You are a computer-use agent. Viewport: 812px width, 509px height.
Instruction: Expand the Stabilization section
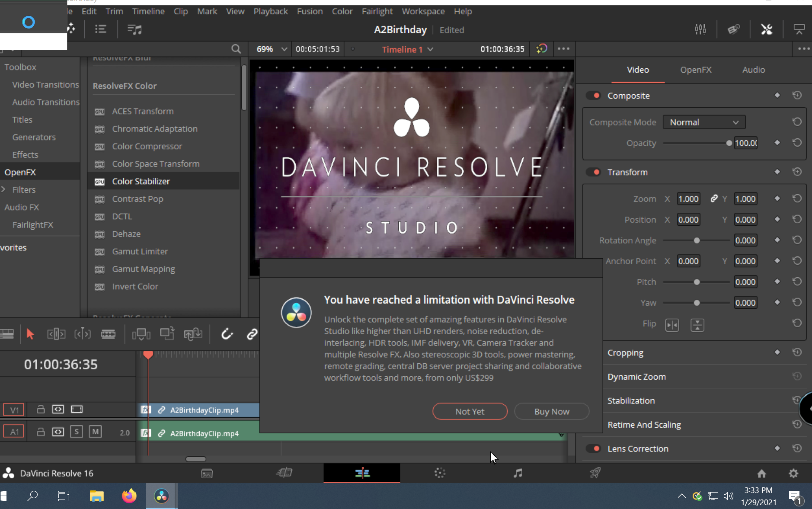point(631,400)
